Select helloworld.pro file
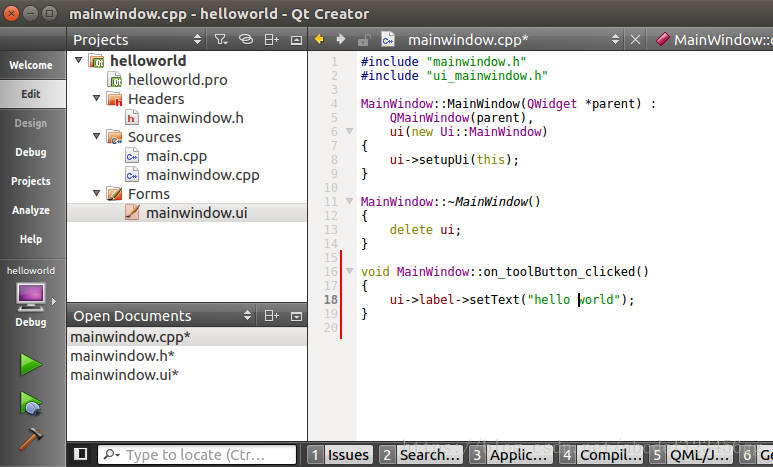Screen dimensions: 773x467 177,79
